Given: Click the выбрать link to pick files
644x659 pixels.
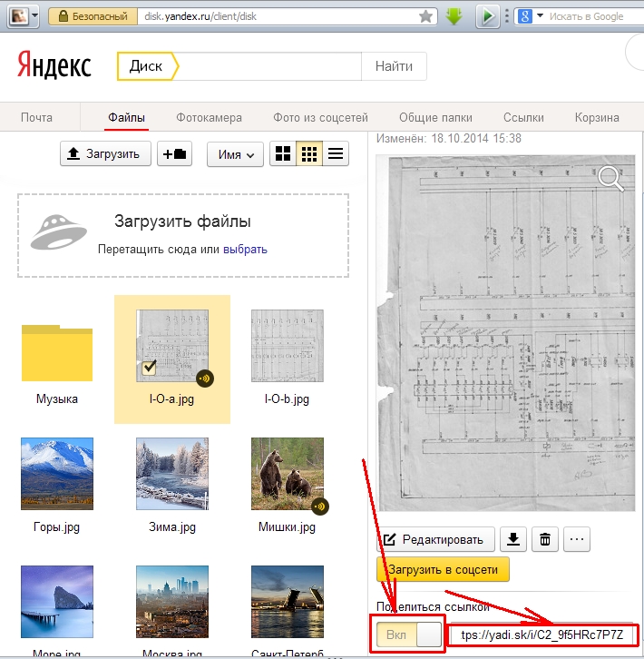Looking at the screenshot, I should [245, 249].
